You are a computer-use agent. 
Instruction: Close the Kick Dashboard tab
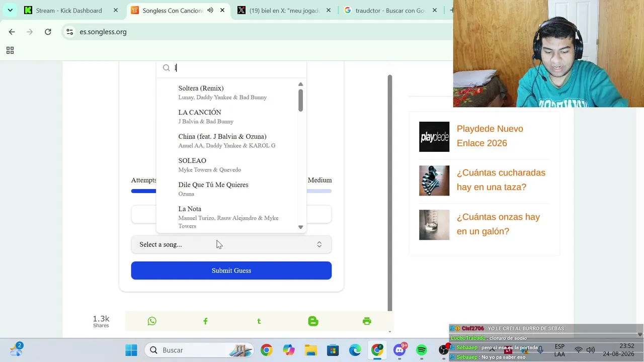(x=116, y=10)
